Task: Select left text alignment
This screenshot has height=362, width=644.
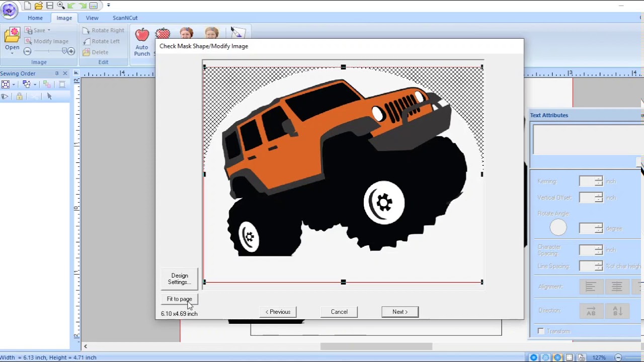Action: click(591, 287)
